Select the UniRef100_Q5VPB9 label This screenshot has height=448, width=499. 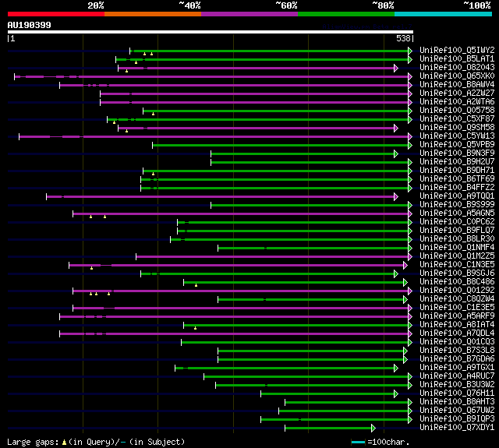click(457, 145)
